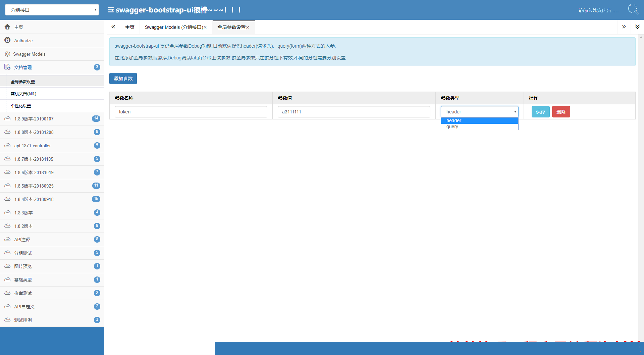
Task: Click the 参数名称 column header
Action: coord(191,98)
